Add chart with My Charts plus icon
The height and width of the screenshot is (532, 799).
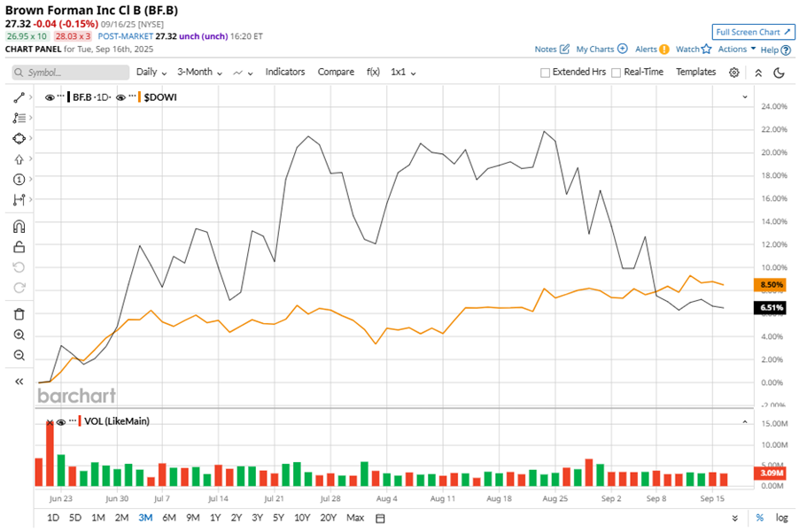pyautogui.click(x=622, y=49)
